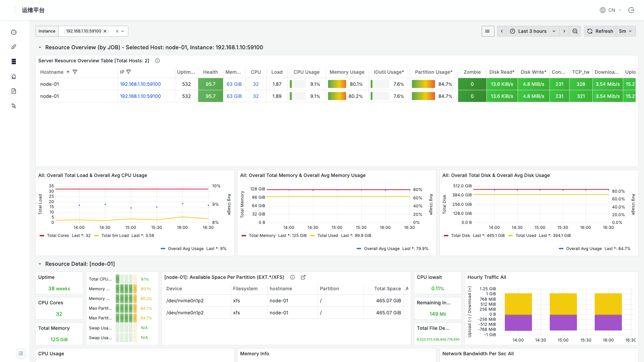
Task: Open the route path sidebar icon
Action: click(14, 106)
